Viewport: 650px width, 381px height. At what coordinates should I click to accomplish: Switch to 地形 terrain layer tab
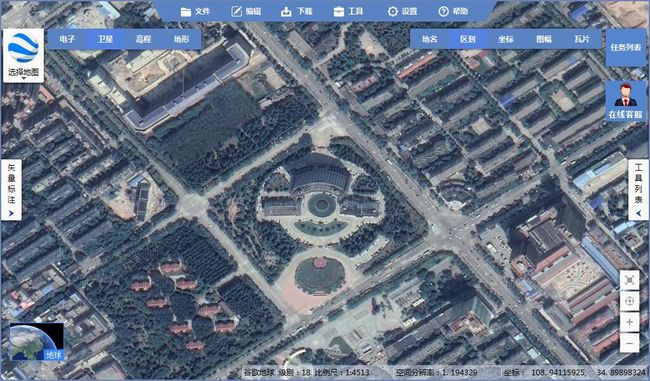(182, 39)
